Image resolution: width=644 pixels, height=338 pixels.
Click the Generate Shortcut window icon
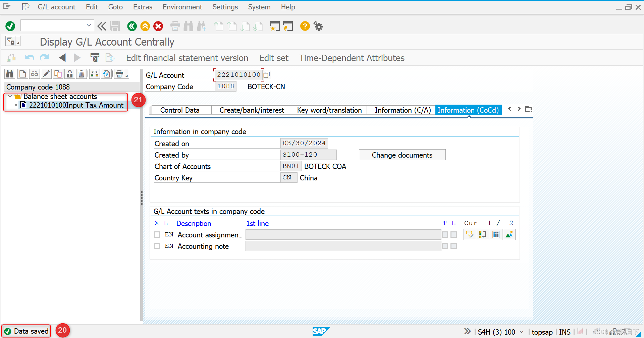click(288, 26)
